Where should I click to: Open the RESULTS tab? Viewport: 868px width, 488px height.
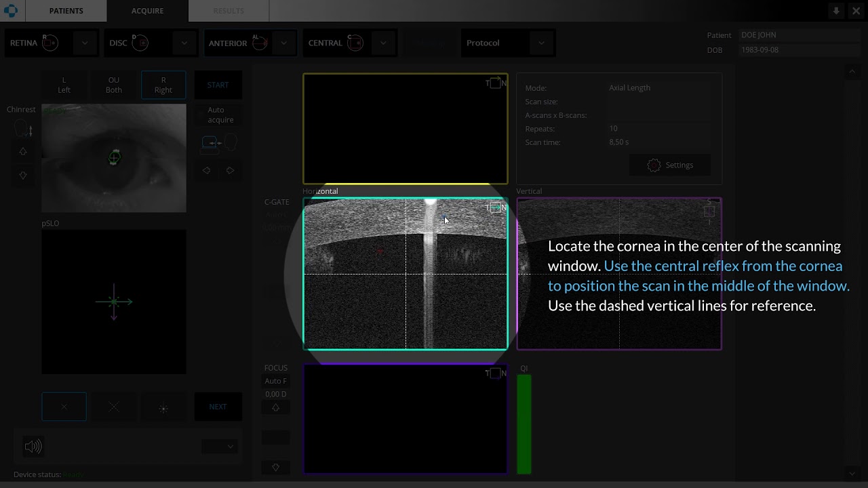tap(229, 11)
